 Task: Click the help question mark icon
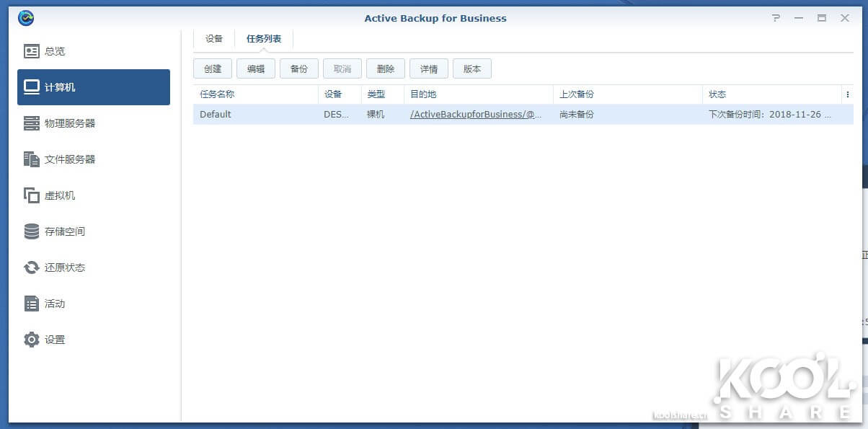[x=776, y=18]
